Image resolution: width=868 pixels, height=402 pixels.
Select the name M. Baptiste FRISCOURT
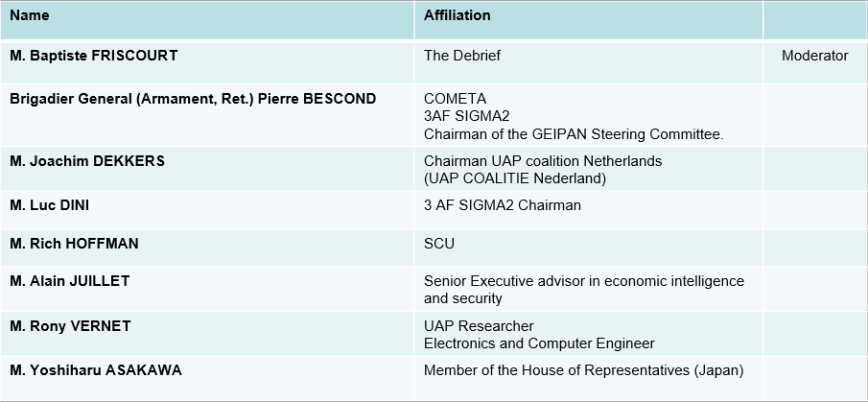(x=93, y=56)
